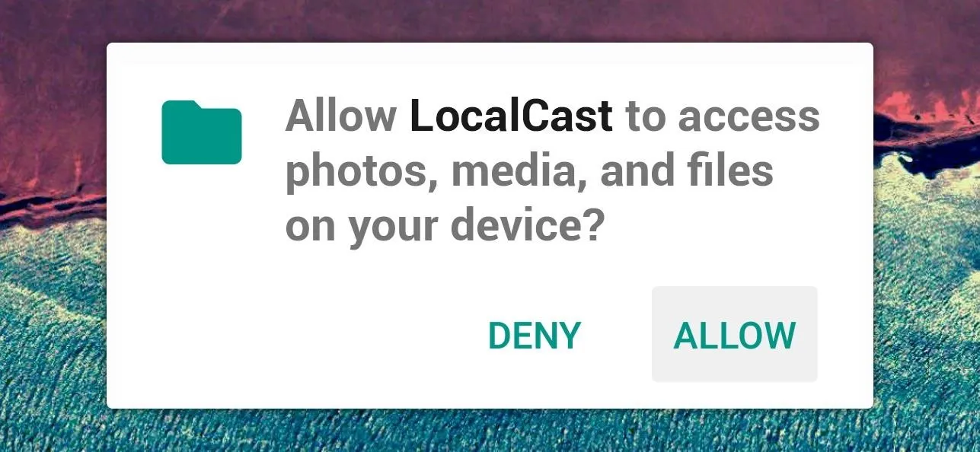This screenshot has width=980, height=452.
Task: Click the wallpaper right of the dialog
Action: (x=927, y=228)
